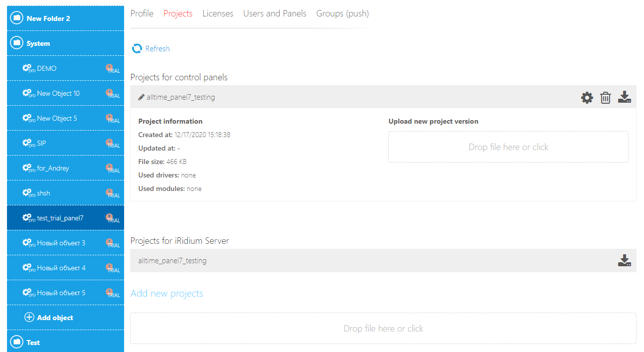644x352 pixels.
Task: Select the SIP object in sidebar
Action: tap(41, 143)
